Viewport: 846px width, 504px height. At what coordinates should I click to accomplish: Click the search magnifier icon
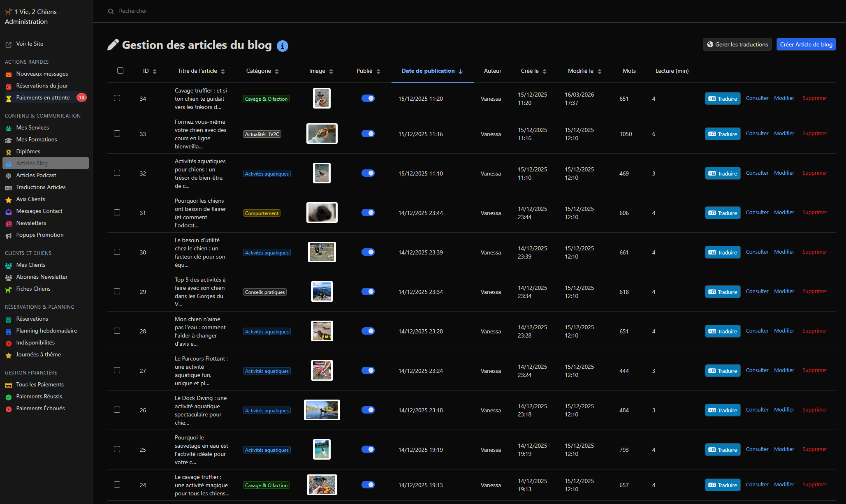tap(111, 12)
